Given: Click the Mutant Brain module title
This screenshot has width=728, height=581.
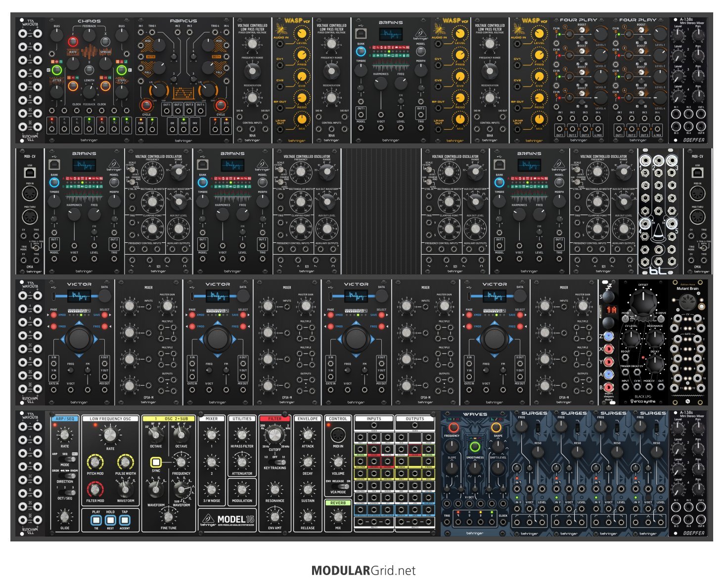Looking at the screenshot, I should tap(687, 288).
